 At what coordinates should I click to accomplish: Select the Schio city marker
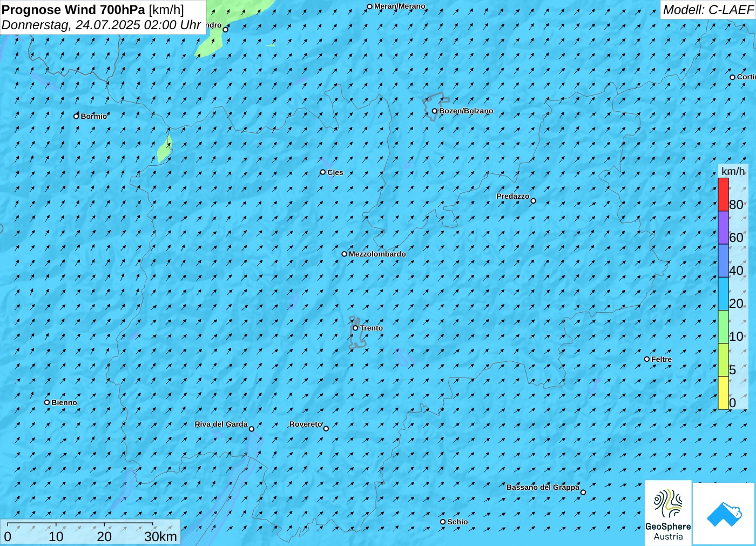coord(443,522)
